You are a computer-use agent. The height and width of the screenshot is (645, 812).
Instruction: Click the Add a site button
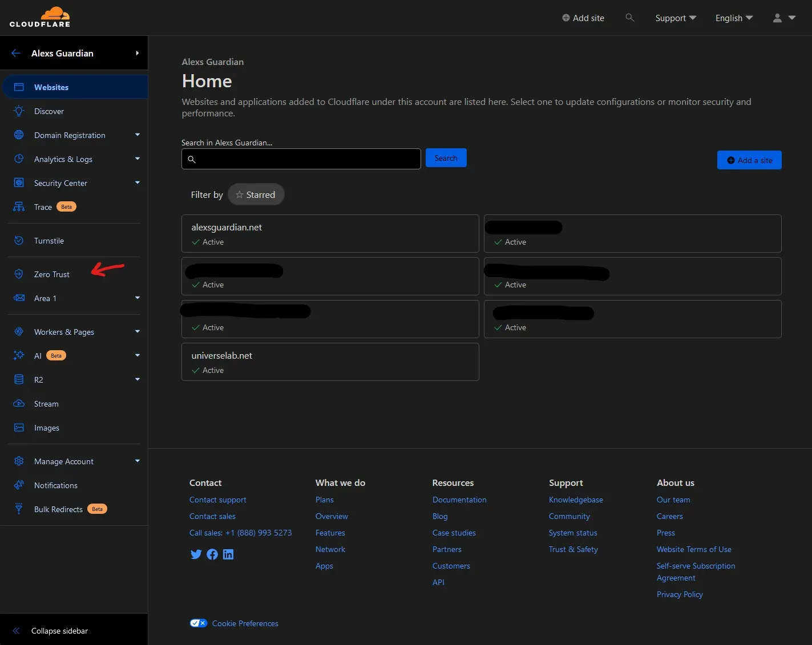click(749, 160)
